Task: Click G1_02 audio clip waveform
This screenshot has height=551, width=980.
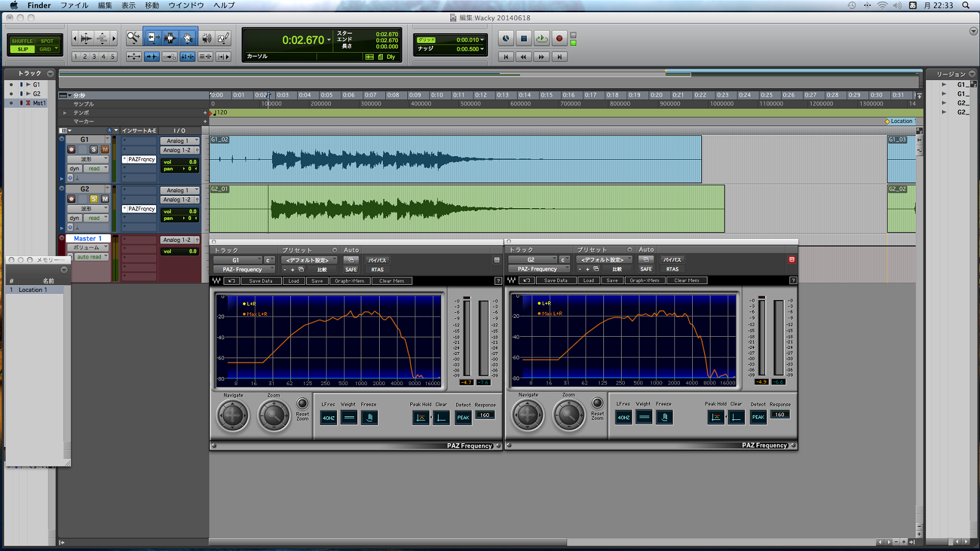Action: (456, 159)
